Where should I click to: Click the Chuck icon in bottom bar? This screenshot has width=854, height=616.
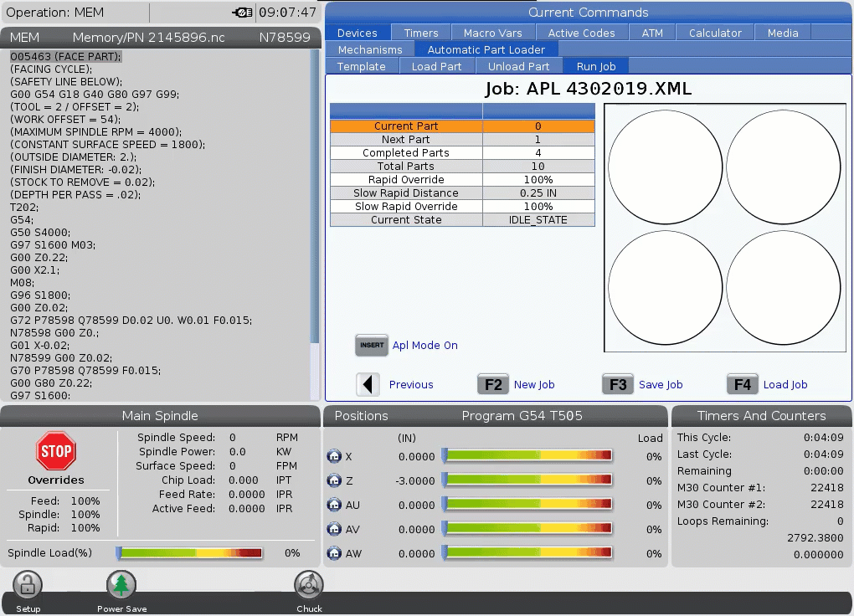click(x=309, y=585)
